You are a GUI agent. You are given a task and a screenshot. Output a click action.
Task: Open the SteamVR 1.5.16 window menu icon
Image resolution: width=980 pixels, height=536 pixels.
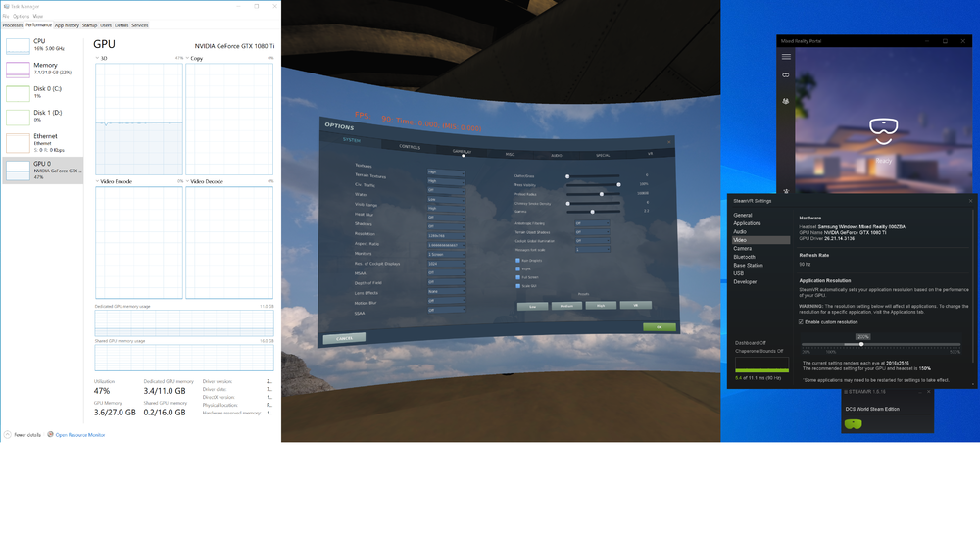[846, 392]
